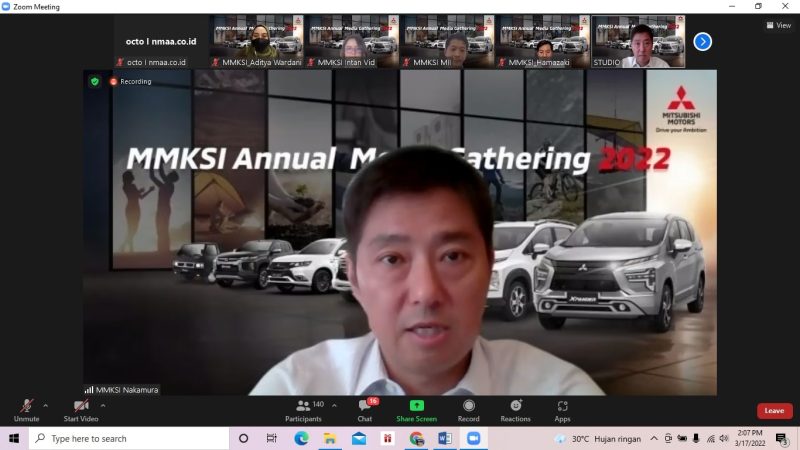Unmute the microphone
Viewport: 800px width, 450px height.
[x=26, y=407]
